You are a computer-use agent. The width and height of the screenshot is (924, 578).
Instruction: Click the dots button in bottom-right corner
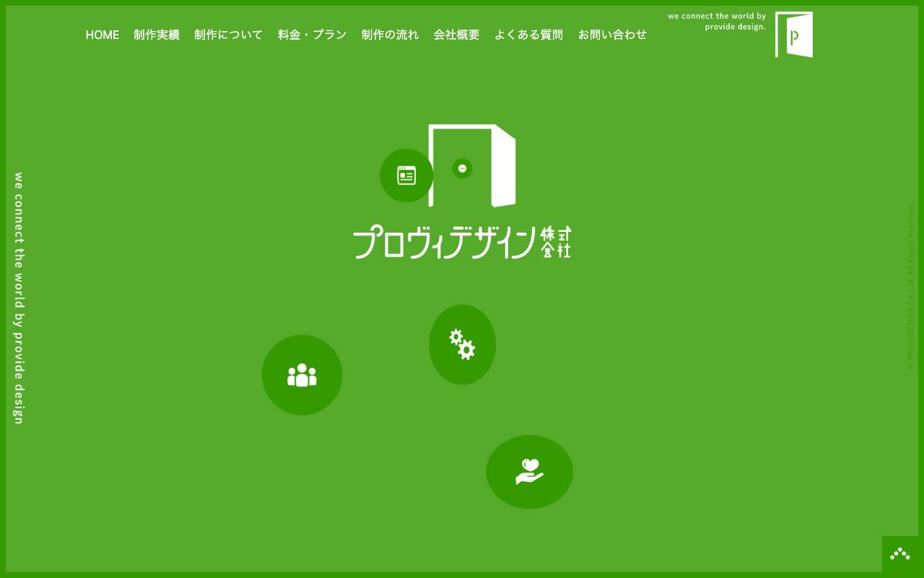coord(900,554)
